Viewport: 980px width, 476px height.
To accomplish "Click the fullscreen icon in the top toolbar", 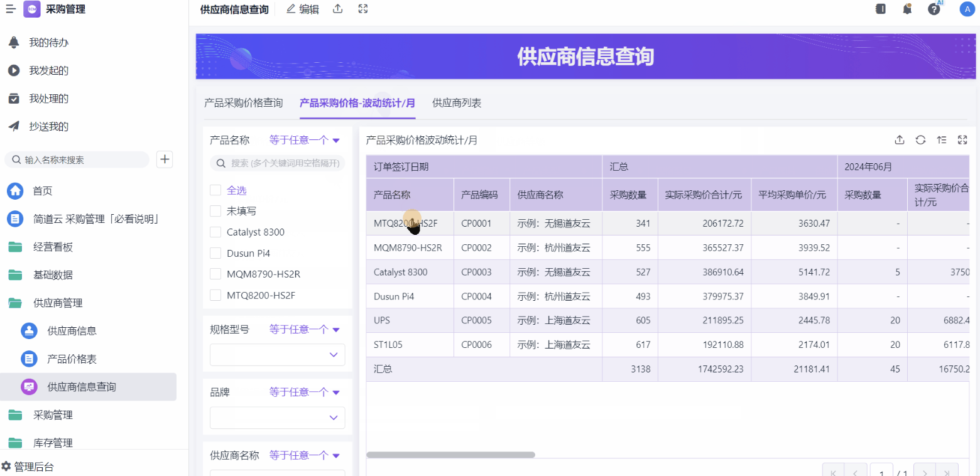I will point(362,9).
